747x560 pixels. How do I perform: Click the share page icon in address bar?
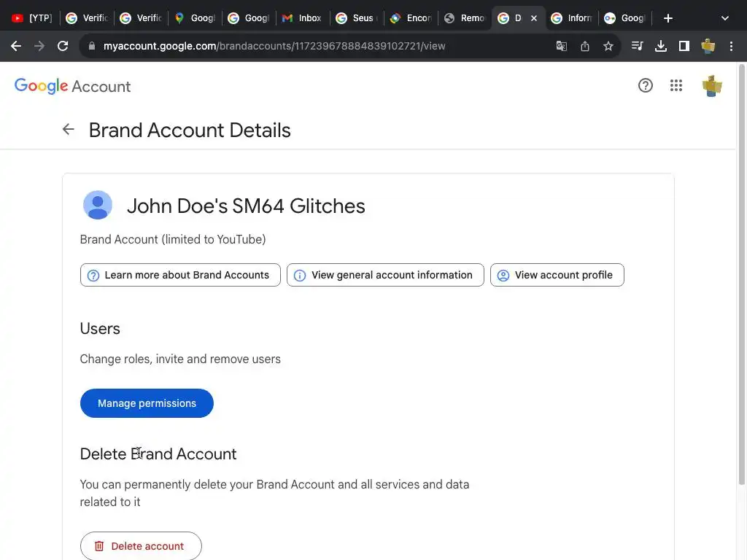tap(585, 46)
